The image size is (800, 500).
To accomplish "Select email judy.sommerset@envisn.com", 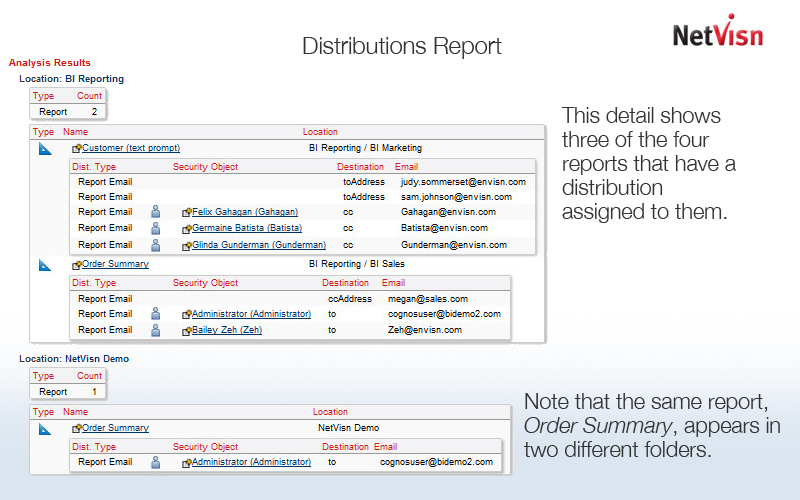I will (463, 182).
